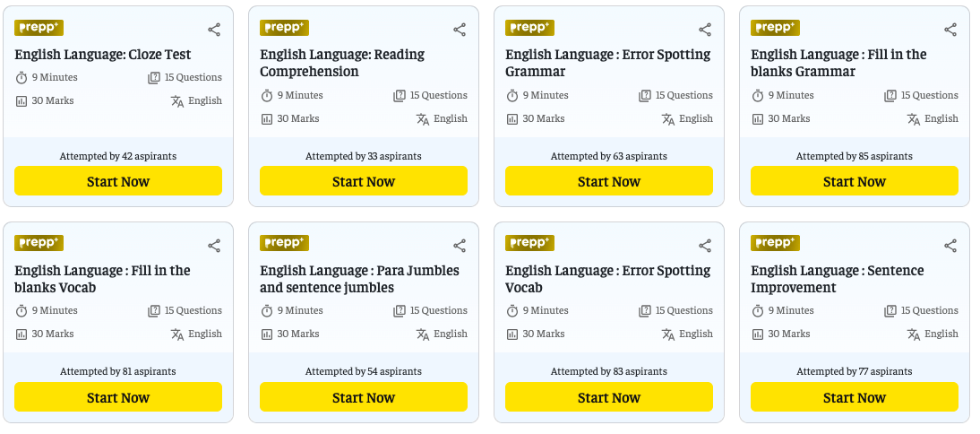Start Fill in the blanks Grammar test
The height and width of the screenshot is (434, 980).
pos(855,181)
